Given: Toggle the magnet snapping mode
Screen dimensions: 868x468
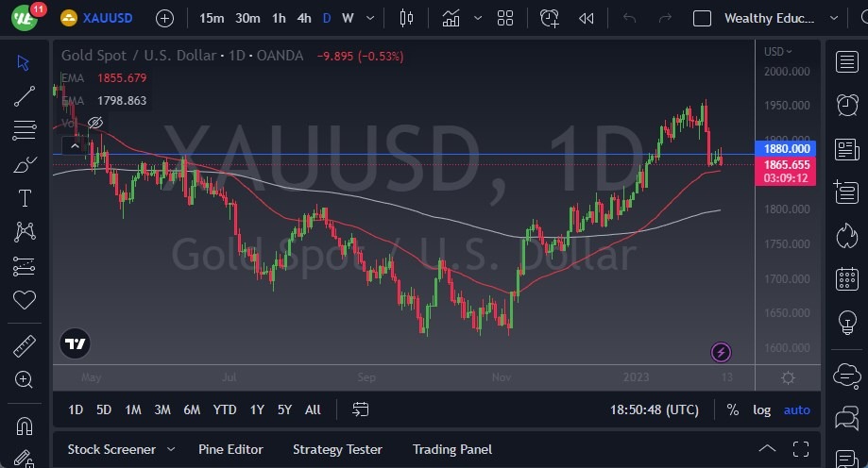Looking at the screenshot, I should 25,426.
